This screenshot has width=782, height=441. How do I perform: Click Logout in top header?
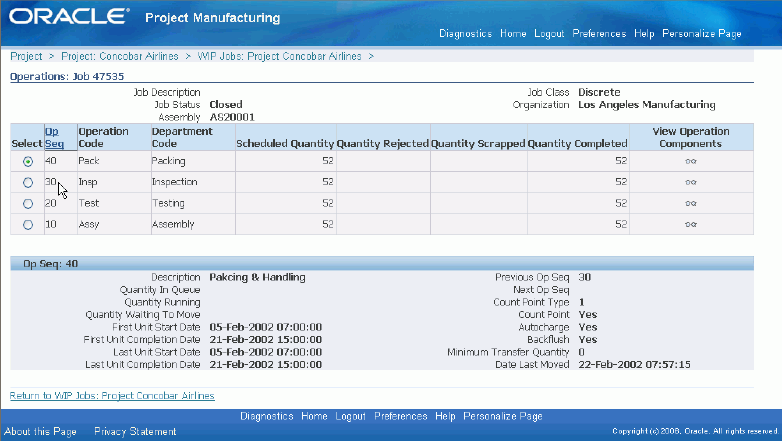[x=549, y=33]
